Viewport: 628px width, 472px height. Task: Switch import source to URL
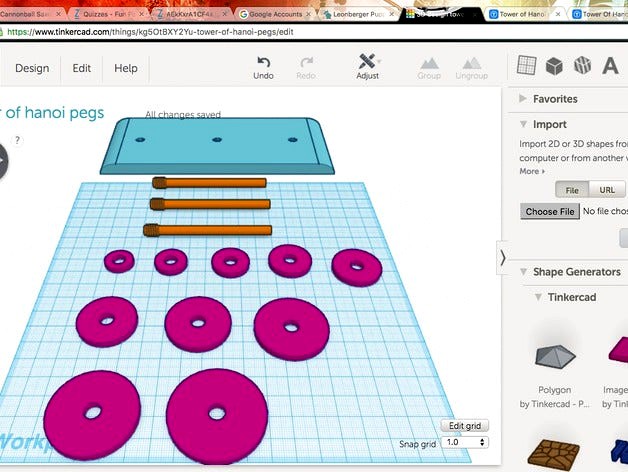607,189
